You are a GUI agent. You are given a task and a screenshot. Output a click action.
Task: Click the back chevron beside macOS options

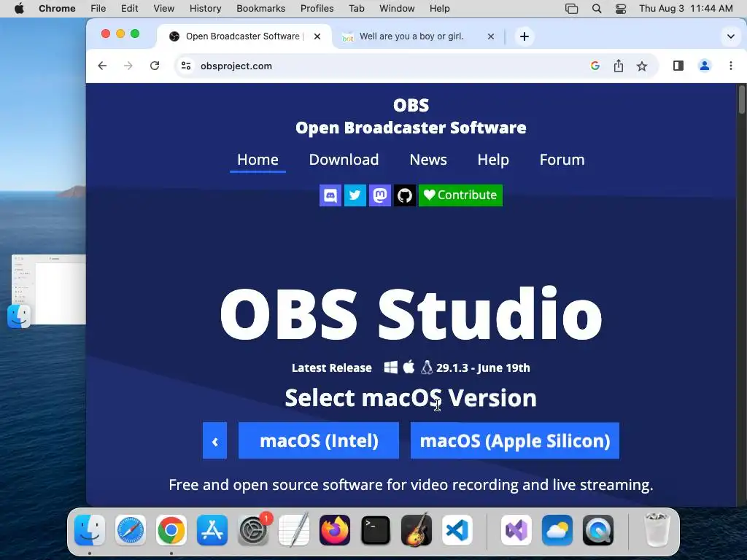click(x=215, y=440)
